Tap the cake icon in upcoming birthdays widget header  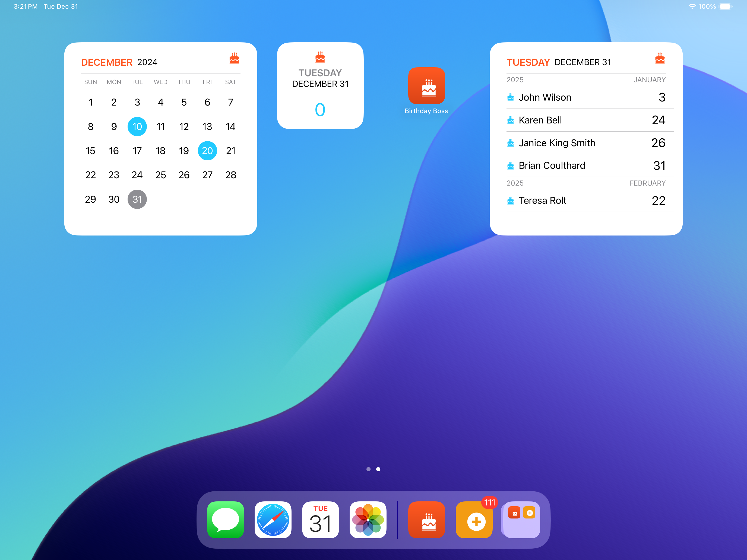click(660, 58)
